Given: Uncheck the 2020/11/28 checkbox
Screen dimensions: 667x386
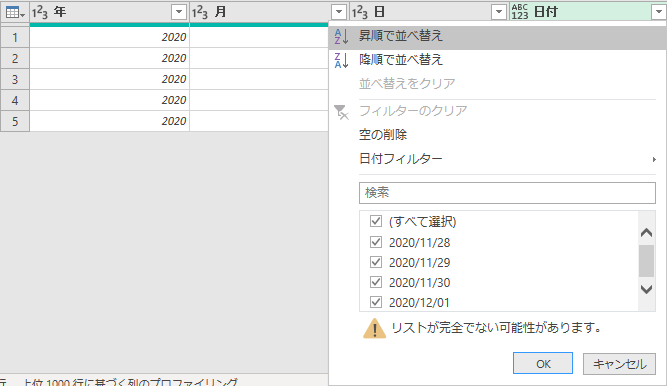Looking at the screenshot, I should coord(376,242).
